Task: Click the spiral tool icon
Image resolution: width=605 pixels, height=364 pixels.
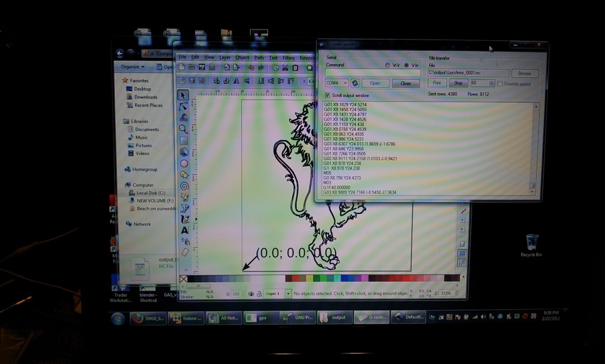Action: (184, 186)
